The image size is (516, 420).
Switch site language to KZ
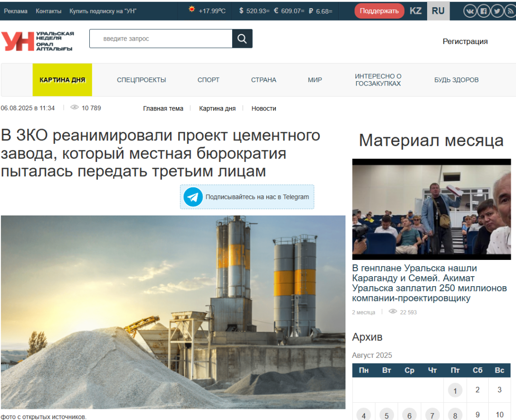click(416, 11)
